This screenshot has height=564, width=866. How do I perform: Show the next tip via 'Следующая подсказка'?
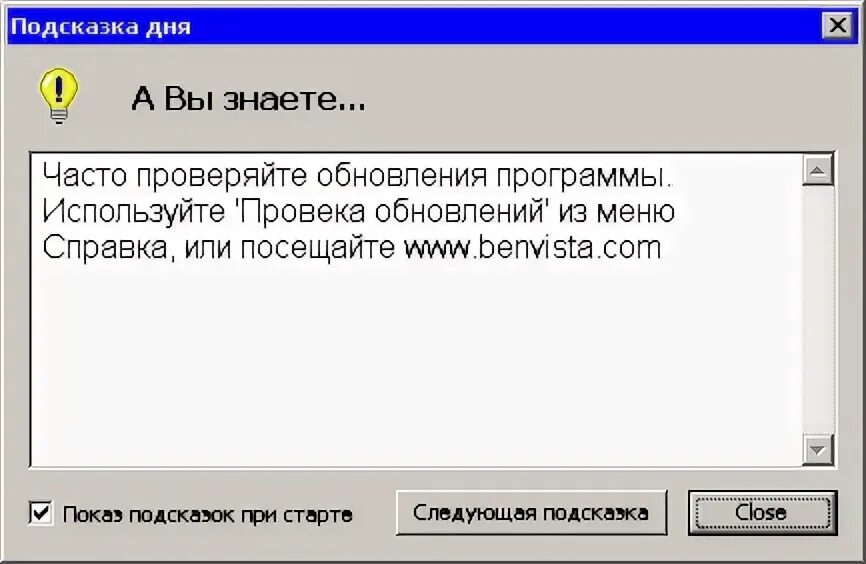point(531,513)
